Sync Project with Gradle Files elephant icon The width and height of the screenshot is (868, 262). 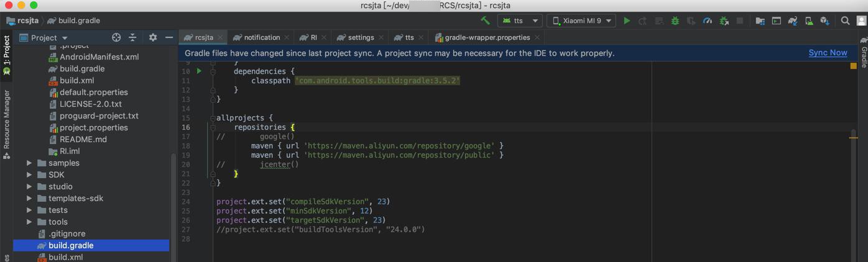[x=793, y=20]
